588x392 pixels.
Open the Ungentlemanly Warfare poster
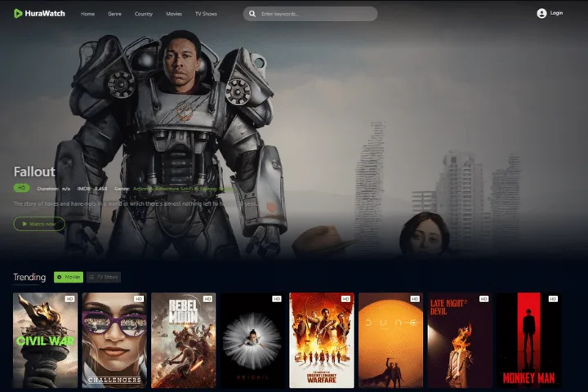[x=322, y=341]
